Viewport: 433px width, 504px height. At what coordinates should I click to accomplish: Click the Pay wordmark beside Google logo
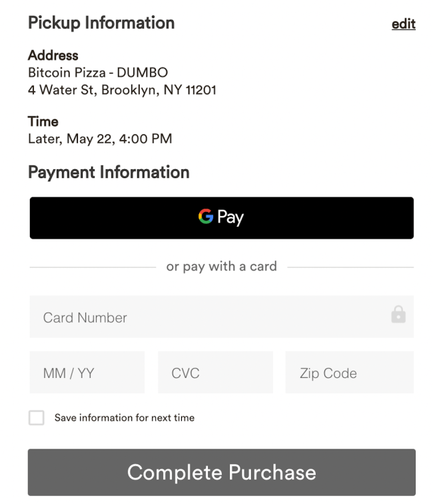[x=230, y=218]
